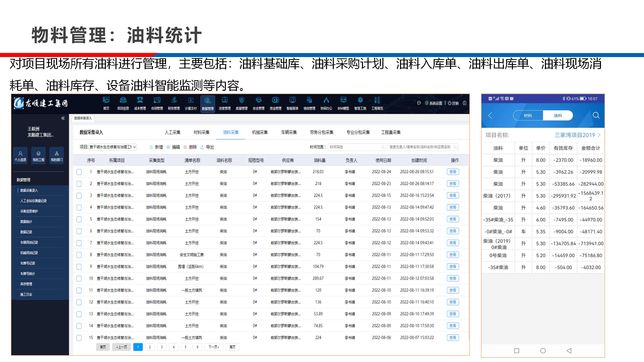Collapse the sidebar with double-arrow icon
Screen dimensions: 644x362
coord(63,118)
